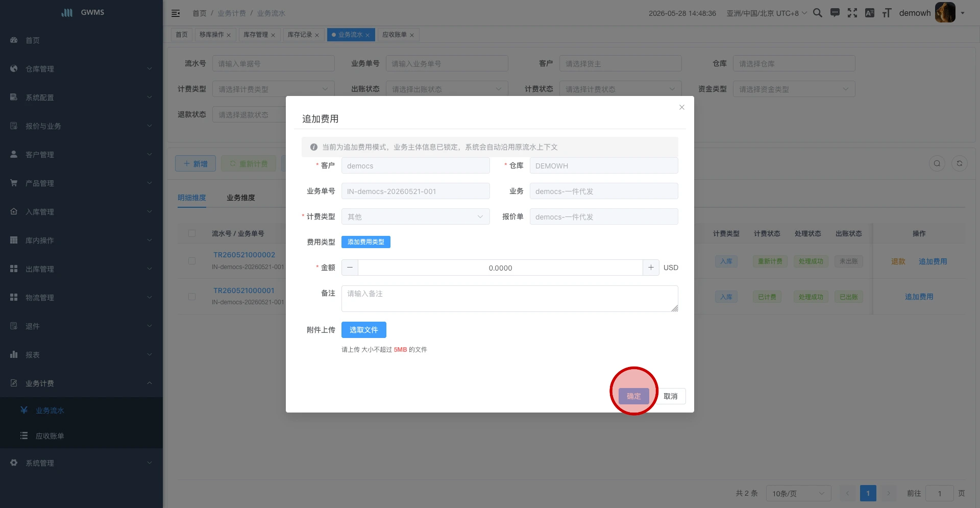Click the language switch icon in header
Screen dimensions: 980x508
[x=870, y=13]
